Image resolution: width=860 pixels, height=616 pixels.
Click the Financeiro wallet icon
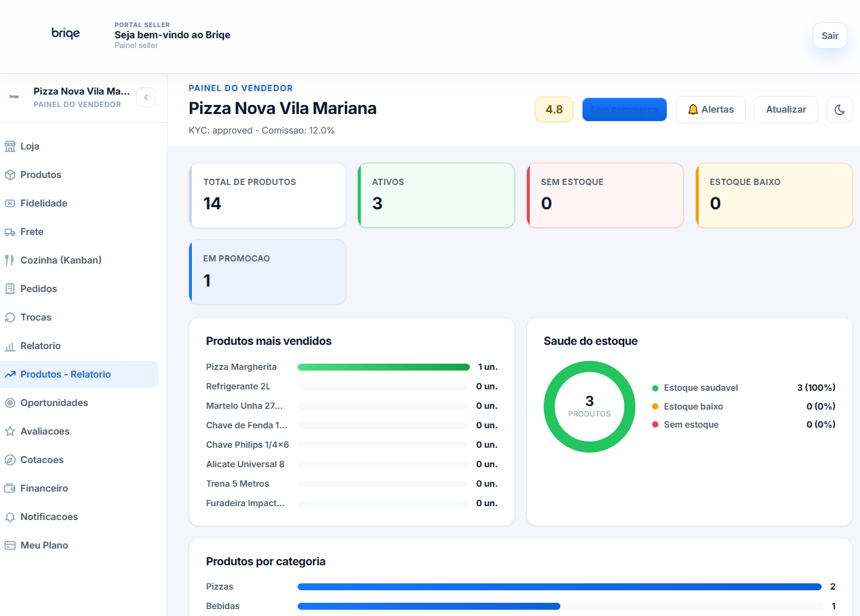tap(10, 488)
